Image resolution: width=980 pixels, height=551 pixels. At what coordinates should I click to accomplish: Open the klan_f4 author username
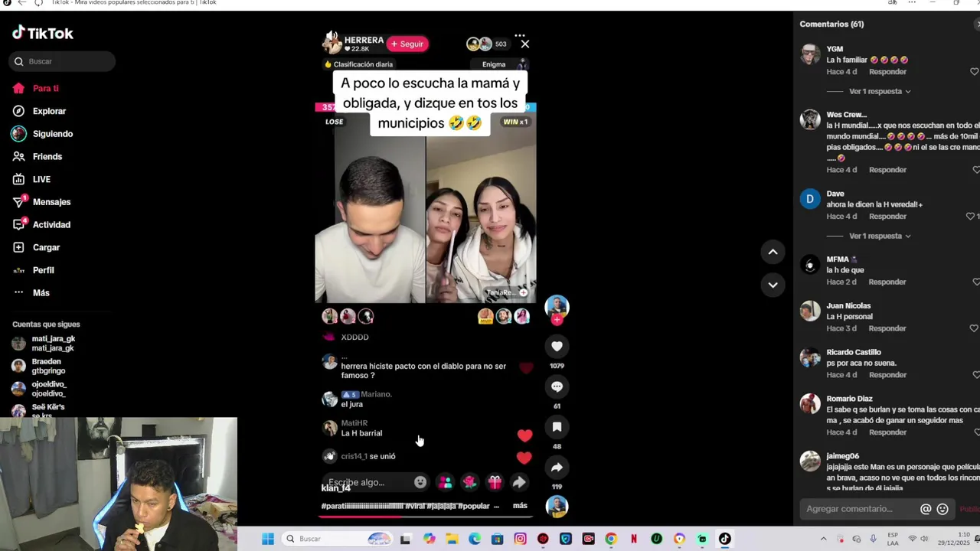point(336,488)
